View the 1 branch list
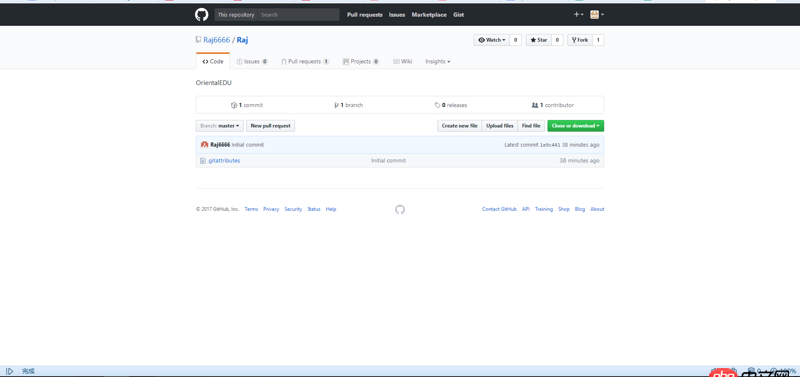 tap(348, 105)
